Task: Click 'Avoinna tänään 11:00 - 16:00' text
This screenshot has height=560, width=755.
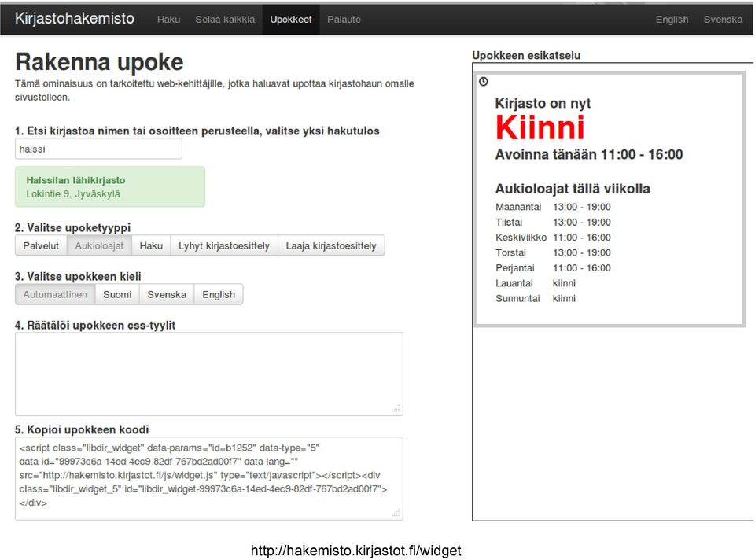Action: (x=589, y=155)
